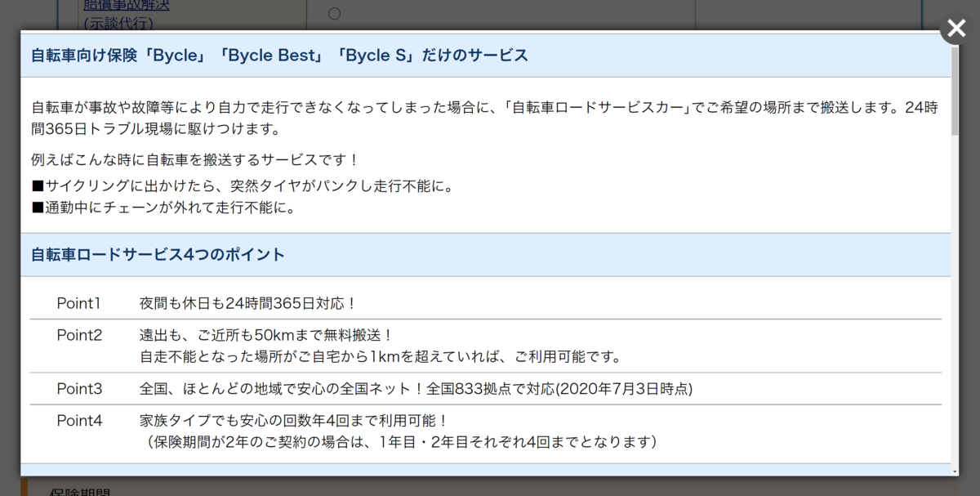Click the (示談代行) text behind the modal

pos(120,25)
